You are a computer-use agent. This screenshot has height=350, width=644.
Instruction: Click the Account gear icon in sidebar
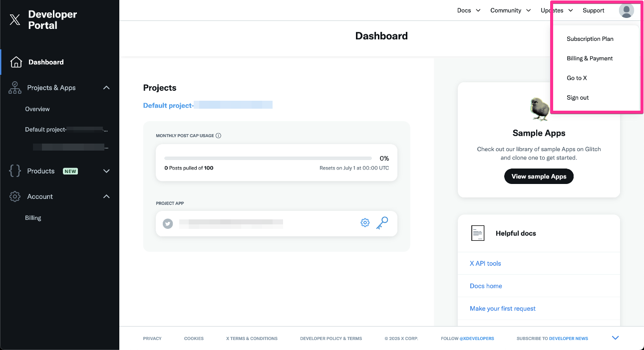pos(15,196)
